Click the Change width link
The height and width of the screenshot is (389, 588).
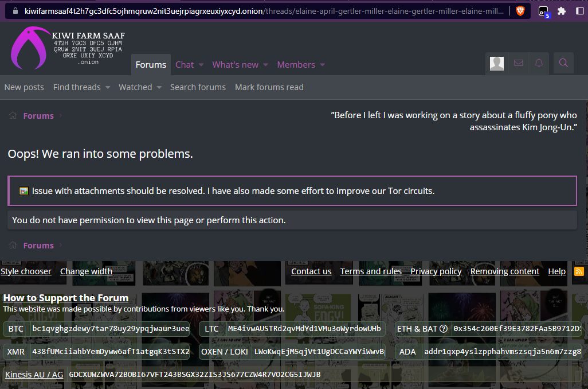point(86,271)
